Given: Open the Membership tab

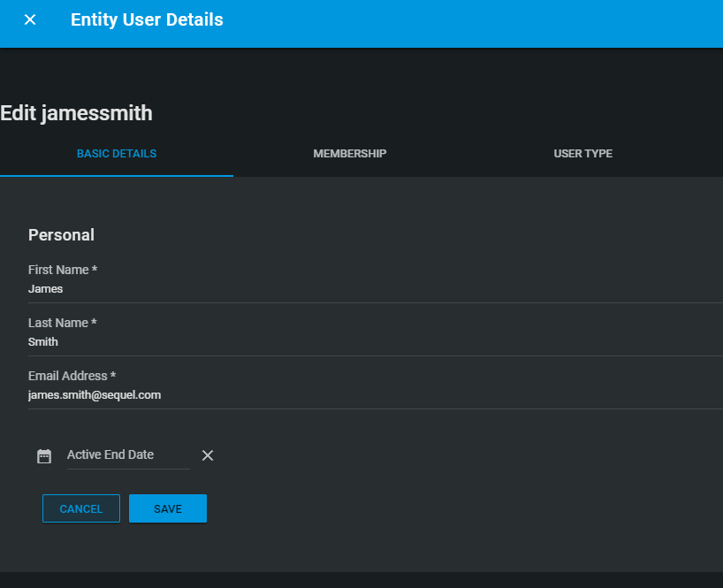Looking at the screenshot, I should click(349, 154).
